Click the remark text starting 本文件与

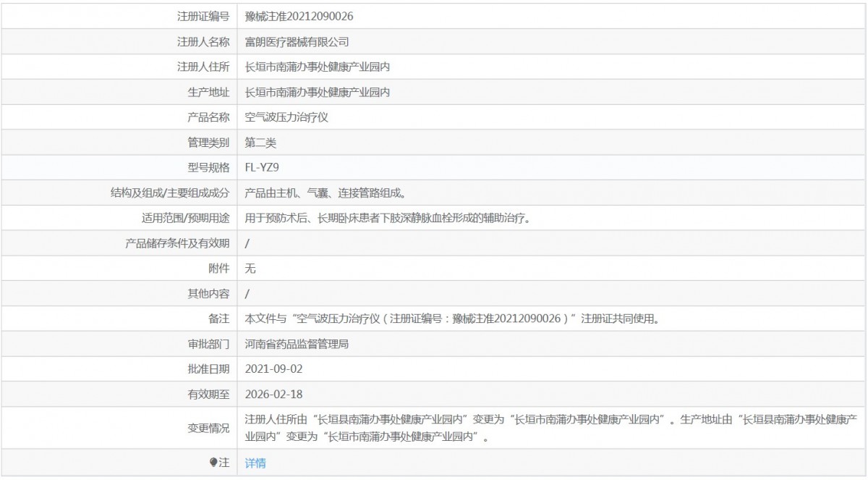point(452,319)
